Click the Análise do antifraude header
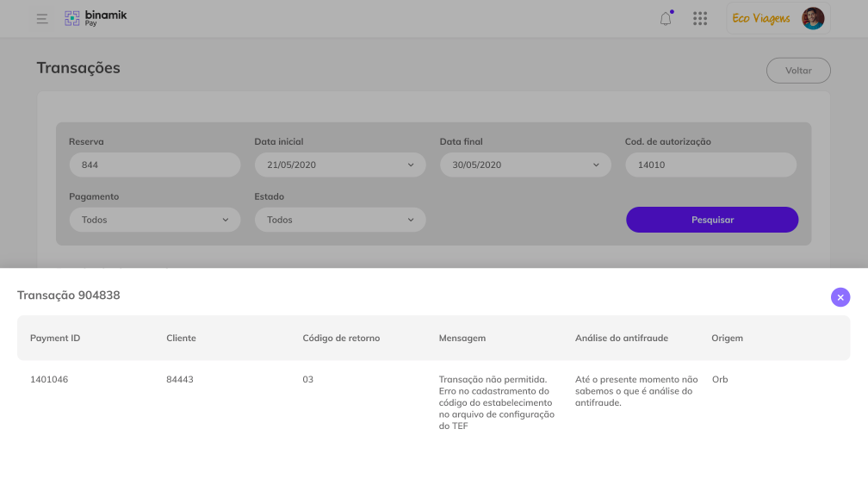Screen dimensions: 868x479 (x=621, y=338)
